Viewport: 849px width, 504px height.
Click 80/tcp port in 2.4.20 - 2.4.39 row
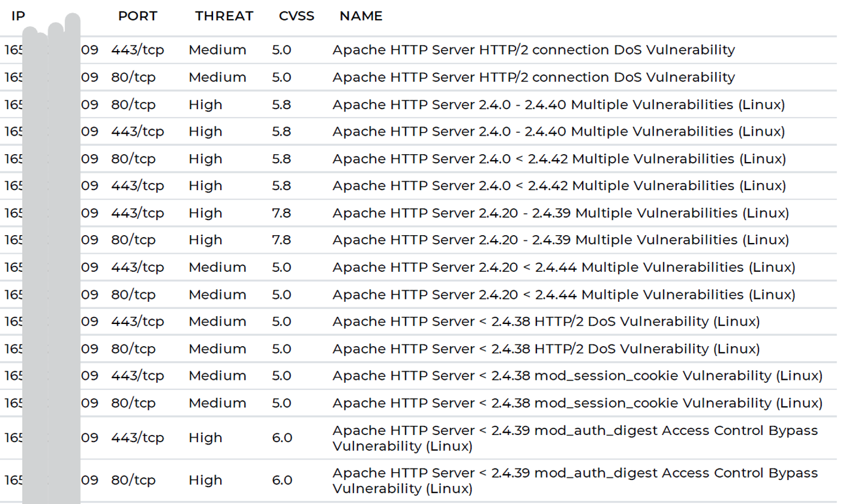pyautogui.click(x=133, y=241)
